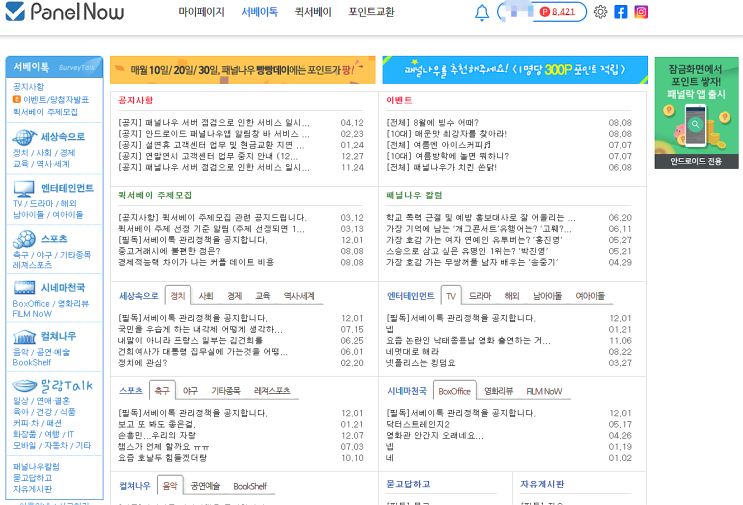Click the red P points icon
Viewport: 743px width, 505px height.
pyautogui.click(x=544, y=12)
